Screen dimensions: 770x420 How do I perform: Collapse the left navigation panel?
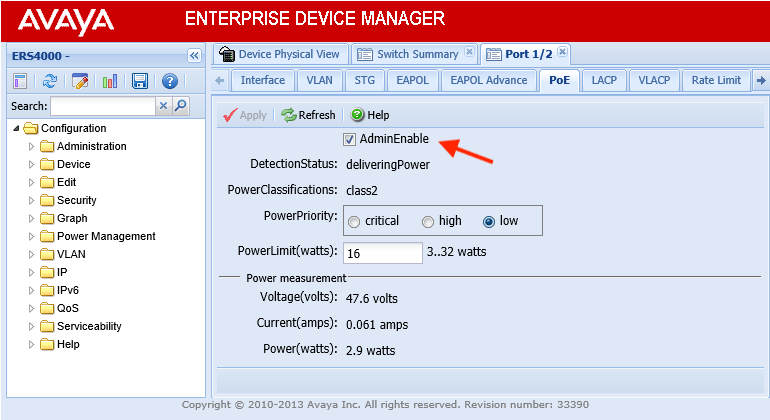[194, 56]
